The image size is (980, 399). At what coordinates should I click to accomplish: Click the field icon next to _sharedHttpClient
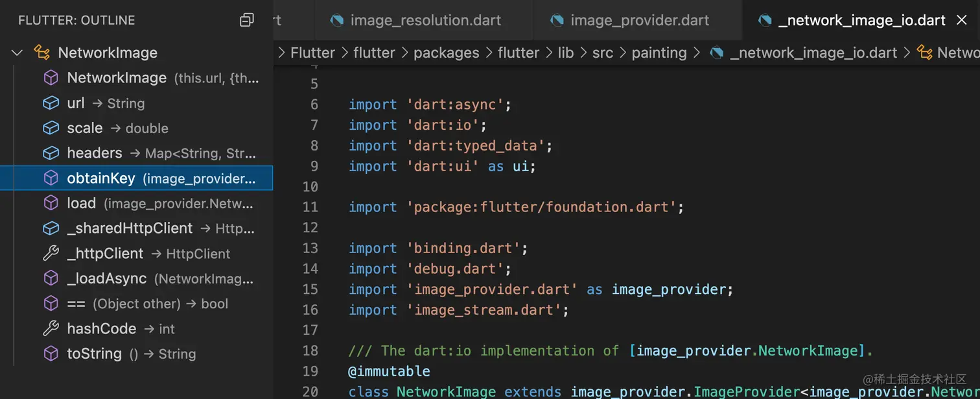pyautogui.click(x=51, y=228)
